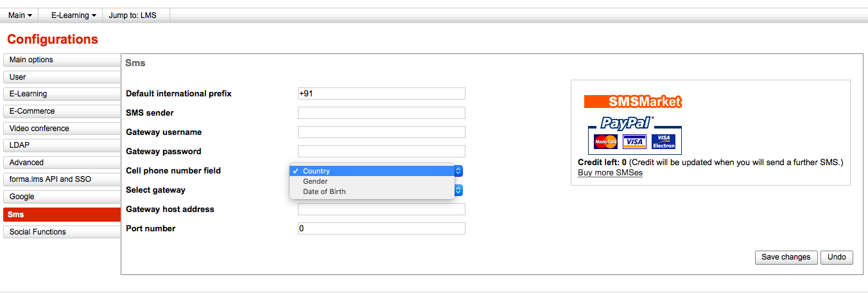Click the SMSMarket logo
This screenshot has height=293, width=868.
click(632, 102)
